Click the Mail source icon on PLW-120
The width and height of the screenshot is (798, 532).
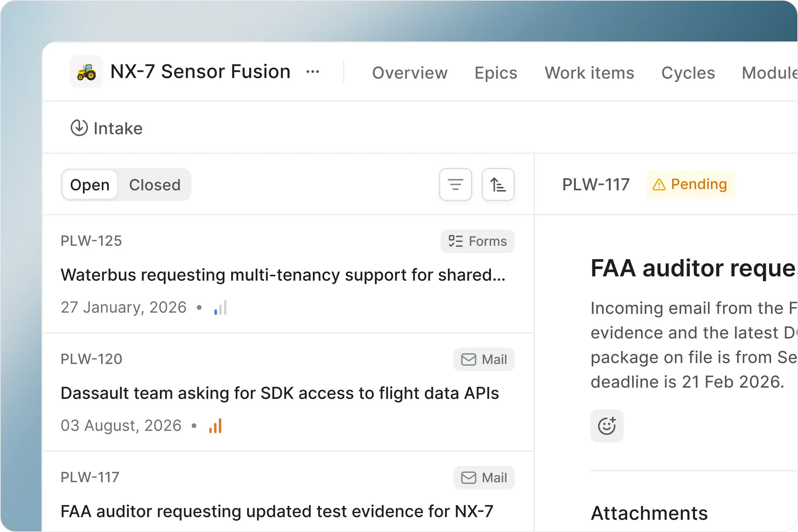[x=468, y=359]
